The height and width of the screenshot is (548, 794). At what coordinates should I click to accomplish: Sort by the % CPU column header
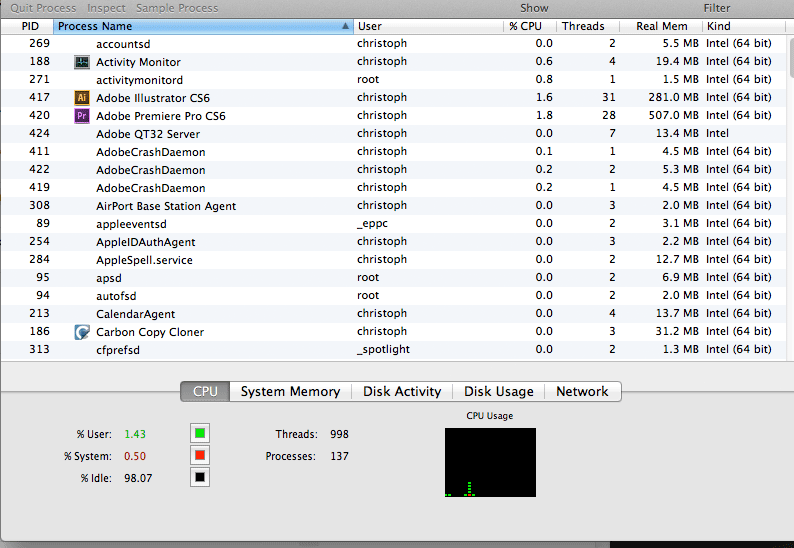[x=530, y=26]
